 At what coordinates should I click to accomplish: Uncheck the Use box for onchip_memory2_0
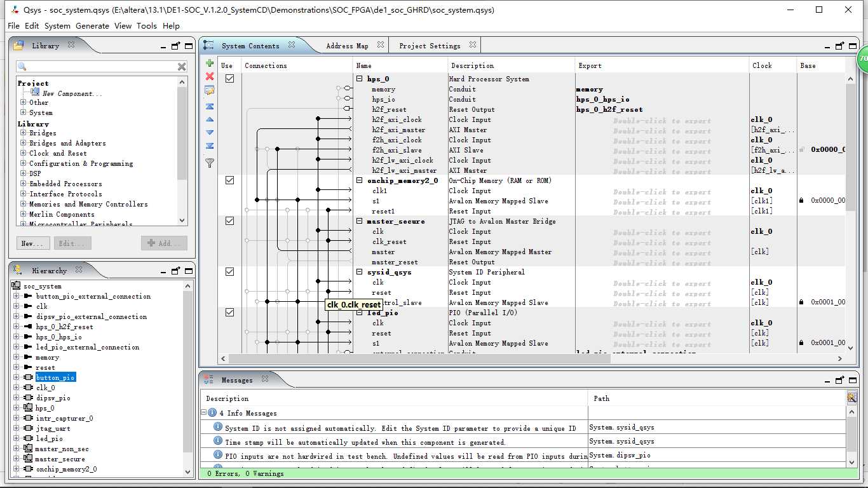coord(229,180)
